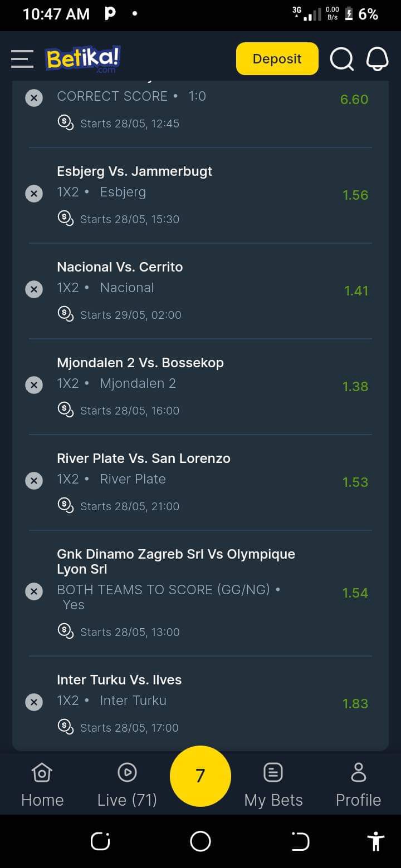Remove the River Plate Vs. San Lorenzo bet
Image resolution: width=401 pixels, height=868 pixels.
click(x=34, y=480)
